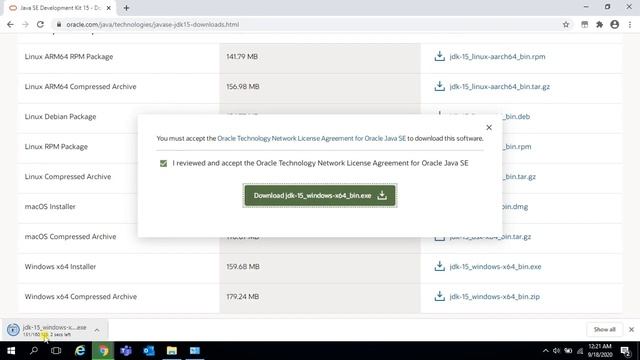
Task: Open a new browser tab
Action: click(127, 8)
